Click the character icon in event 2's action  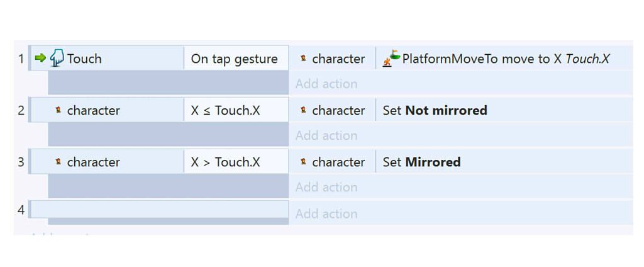click(303, 110)
